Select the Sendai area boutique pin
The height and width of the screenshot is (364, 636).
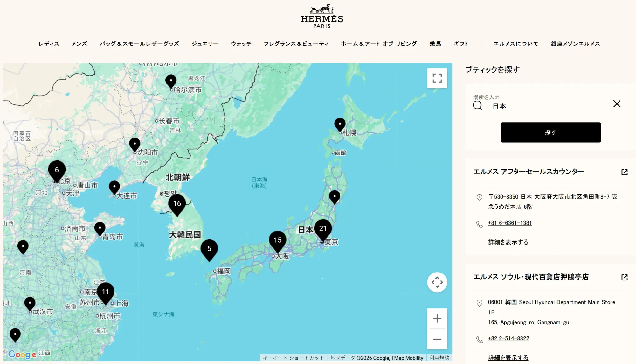(334, 197)
